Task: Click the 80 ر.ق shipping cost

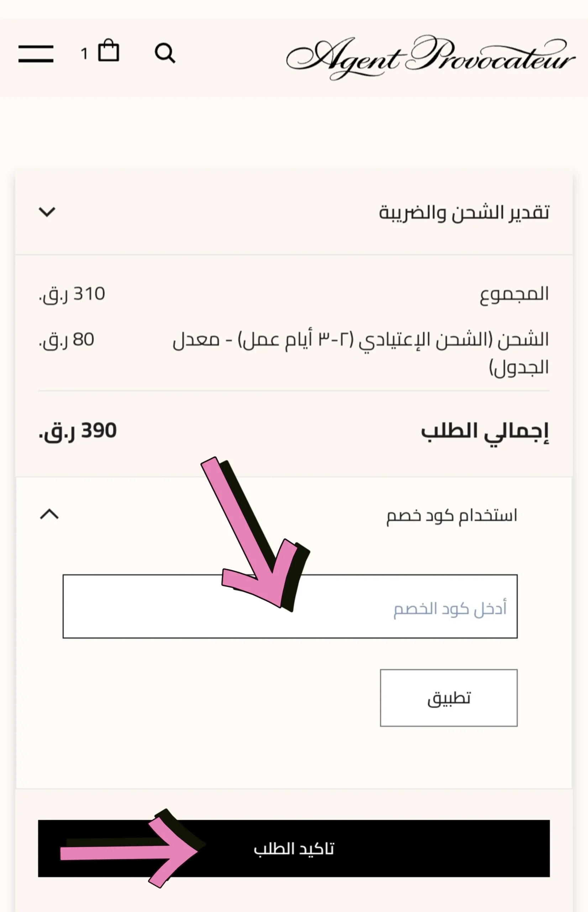Action: click(67, 340)
